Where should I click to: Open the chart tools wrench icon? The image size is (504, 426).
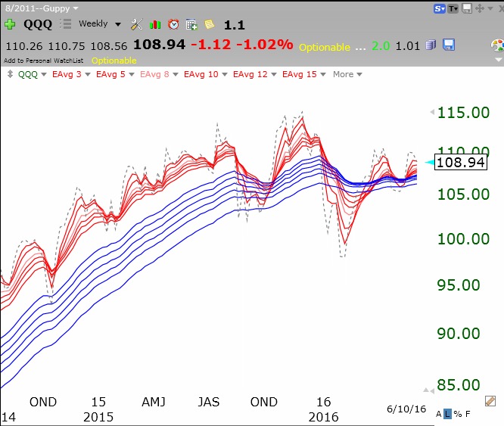[x=137, y=24]
